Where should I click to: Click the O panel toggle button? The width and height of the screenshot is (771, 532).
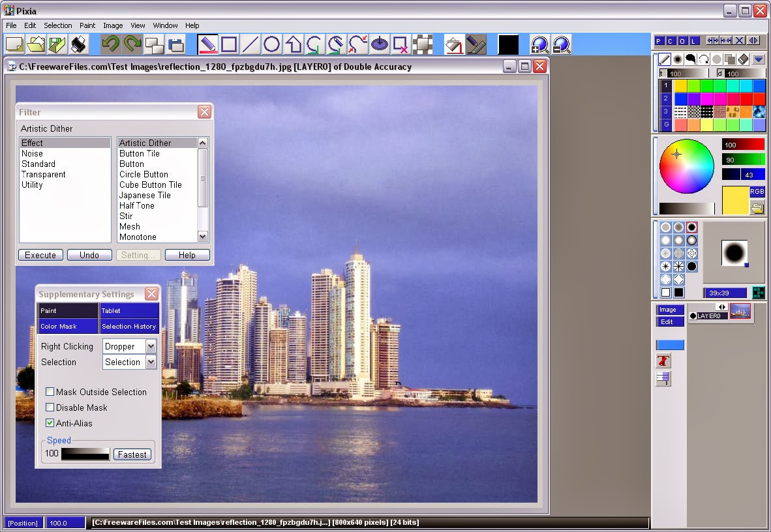click(682, 41)
